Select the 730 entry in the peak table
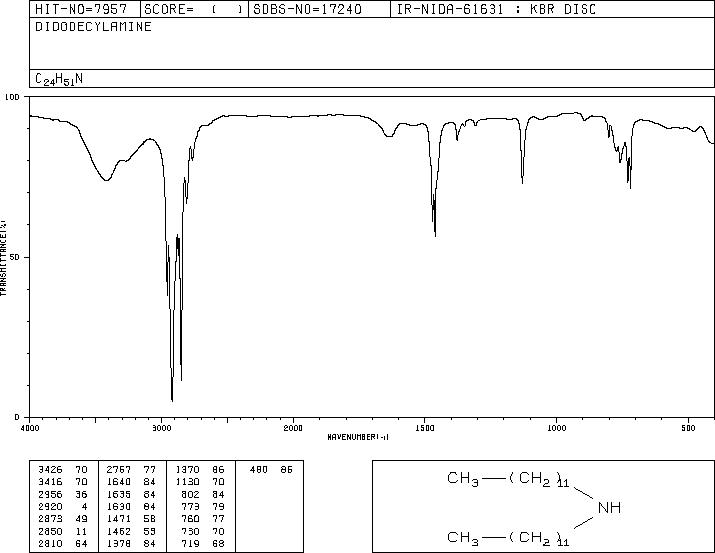The height and width of the screenshot is (553, 715). tap(191, 532)
